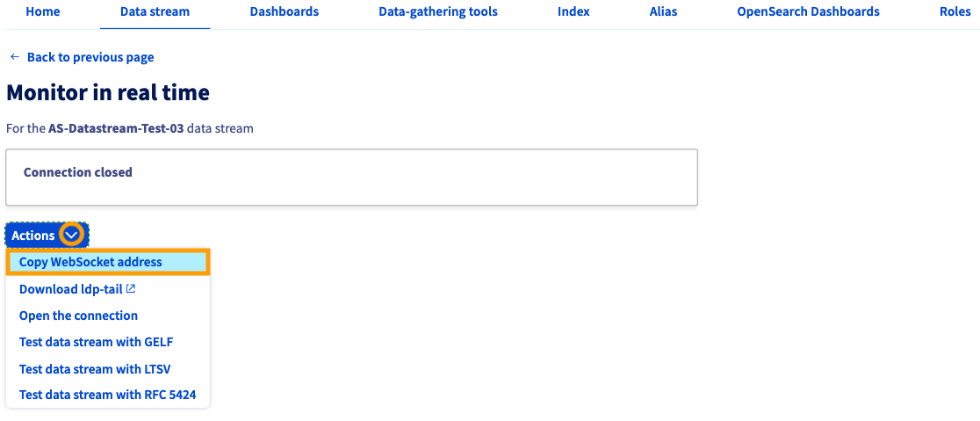Choose Test data stream with GELF
The width and height of the screenshot is (980, 421).
[x=96, y=342]
